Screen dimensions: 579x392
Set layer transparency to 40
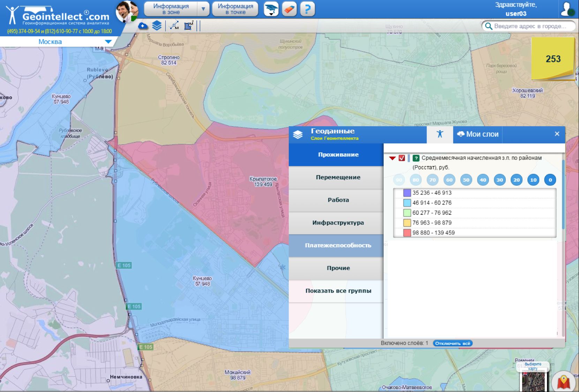(x=483, y=180)
